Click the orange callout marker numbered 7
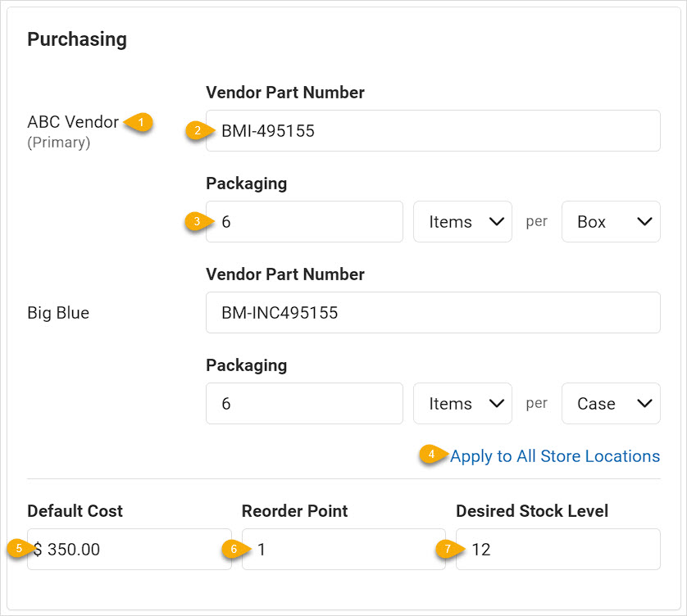687x616 pixels. pos(450,549)
